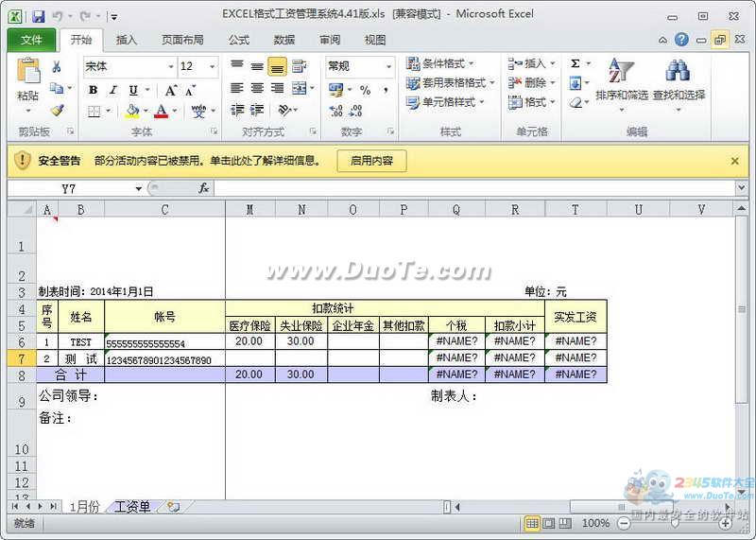Click the Decrease Indent icon

tap(237, 110)
